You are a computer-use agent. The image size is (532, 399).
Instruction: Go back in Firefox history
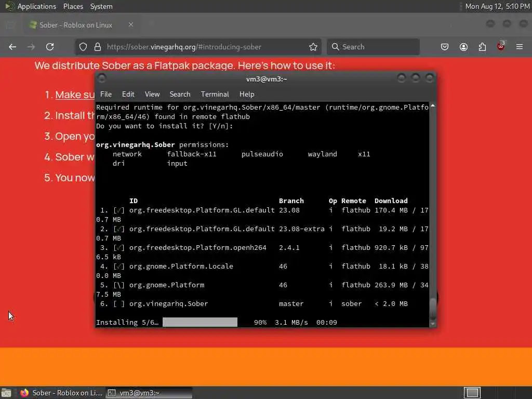point(12,47)
